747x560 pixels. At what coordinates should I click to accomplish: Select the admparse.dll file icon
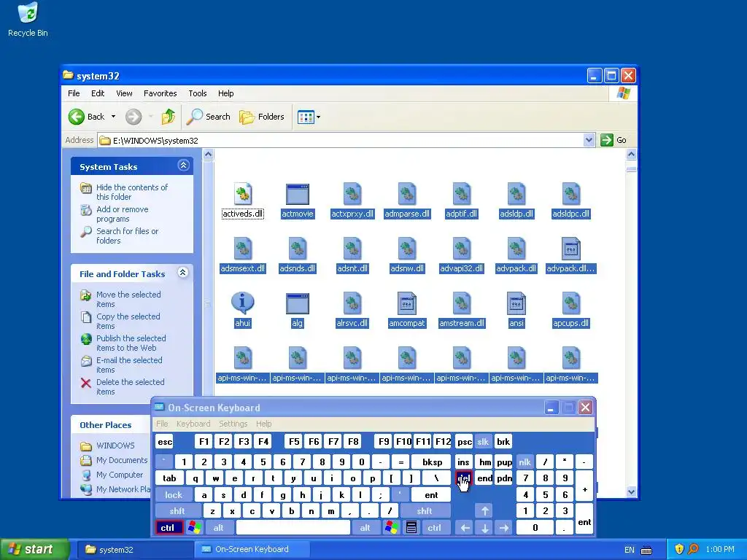[x=407, y=194]
